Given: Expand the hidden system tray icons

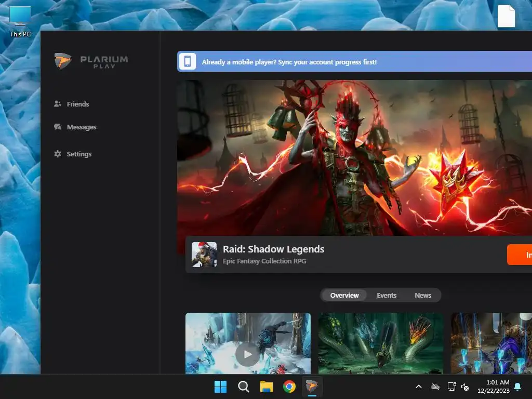Looking at the screenshot, I should coord(419,387).
